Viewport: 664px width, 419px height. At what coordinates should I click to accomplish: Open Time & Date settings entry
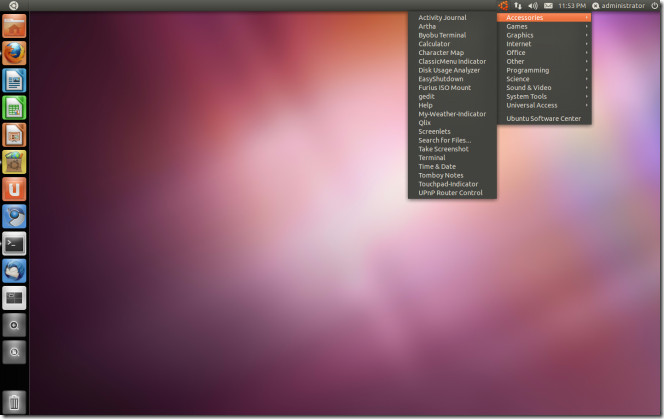tap(452, 166)
